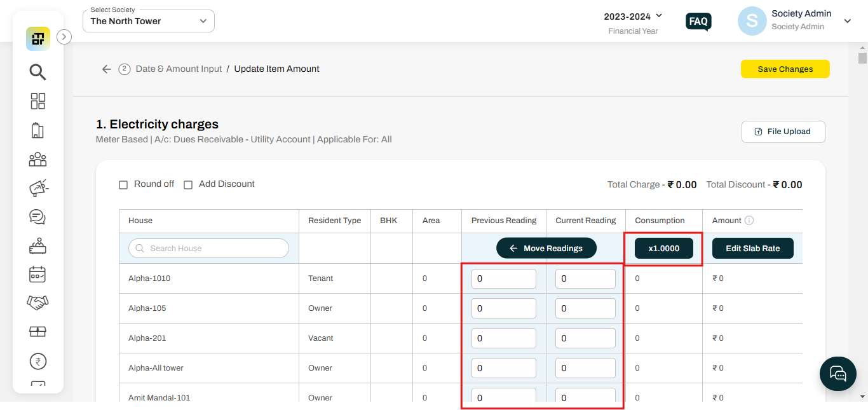Tick the Add Discount checkbox
Image resolution: width=868 pixels, height=410 pixels.
pyautogui.click(x=188, y=185)
